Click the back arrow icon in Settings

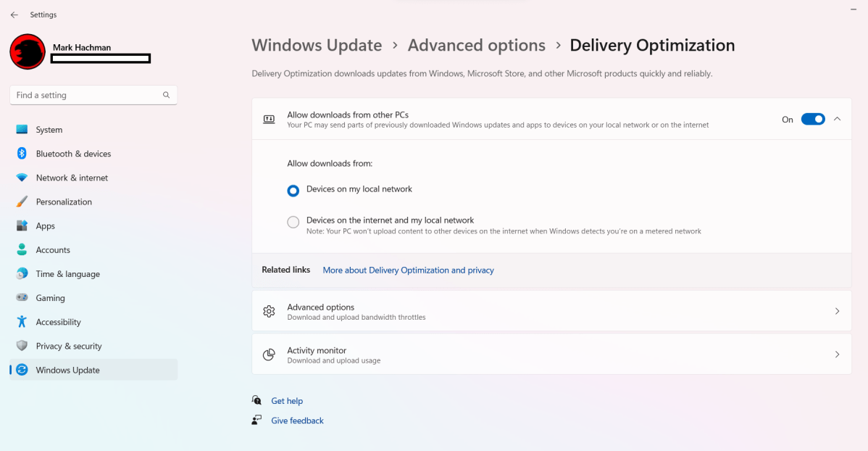point(14,15)
